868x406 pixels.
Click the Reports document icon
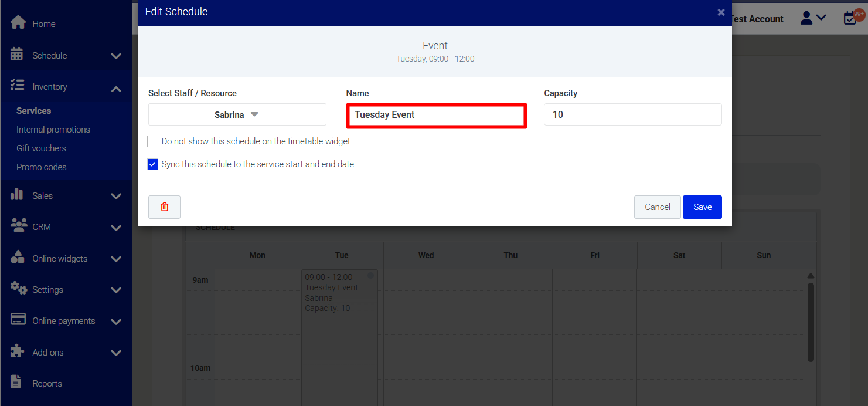pyautogui.click(x=17, y=383)
